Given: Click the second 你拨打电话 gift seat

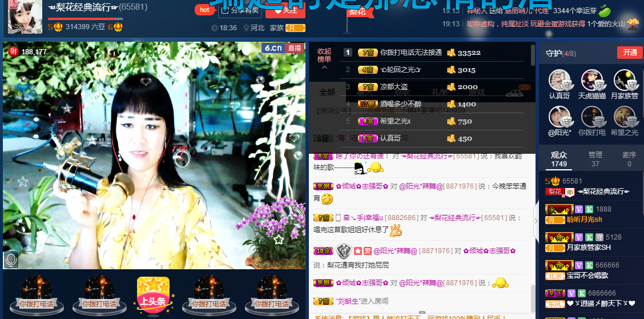Looking at the screenshot, I should point(99,295).
